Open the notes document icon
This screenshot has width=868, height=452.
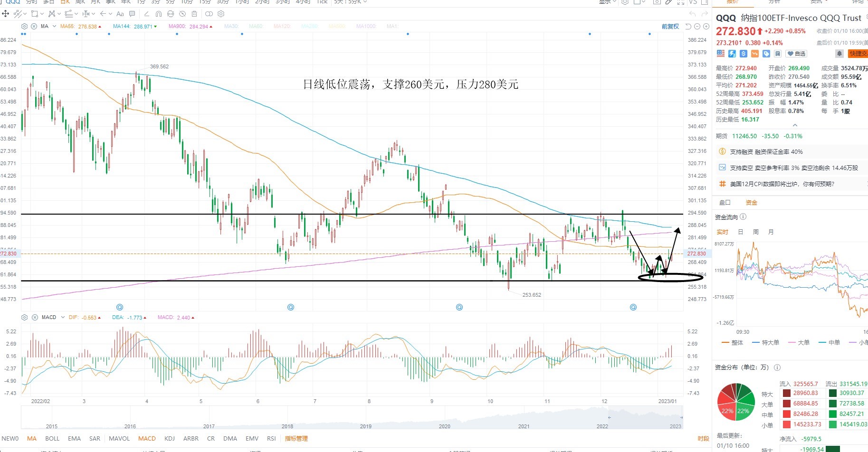tap(778, 54)
